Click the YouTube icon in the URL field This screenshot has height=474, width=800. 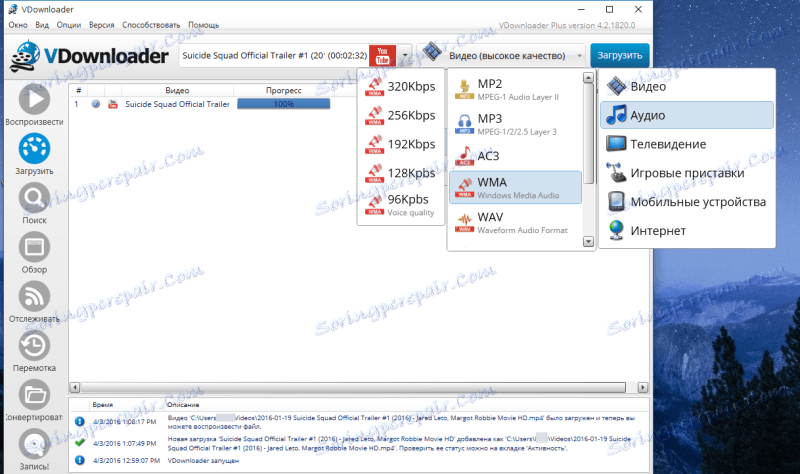click(x=383, y=56)
